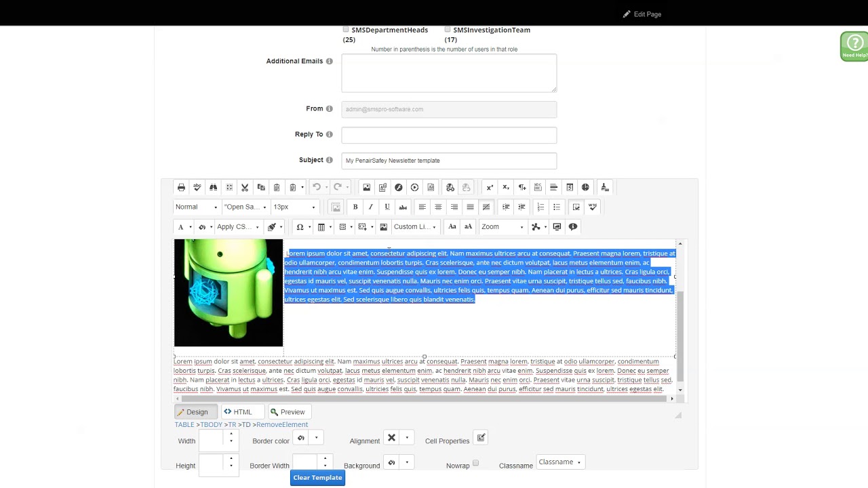
Task: Open the cell Alignment dropdown arrow
Action: (407, 438)
